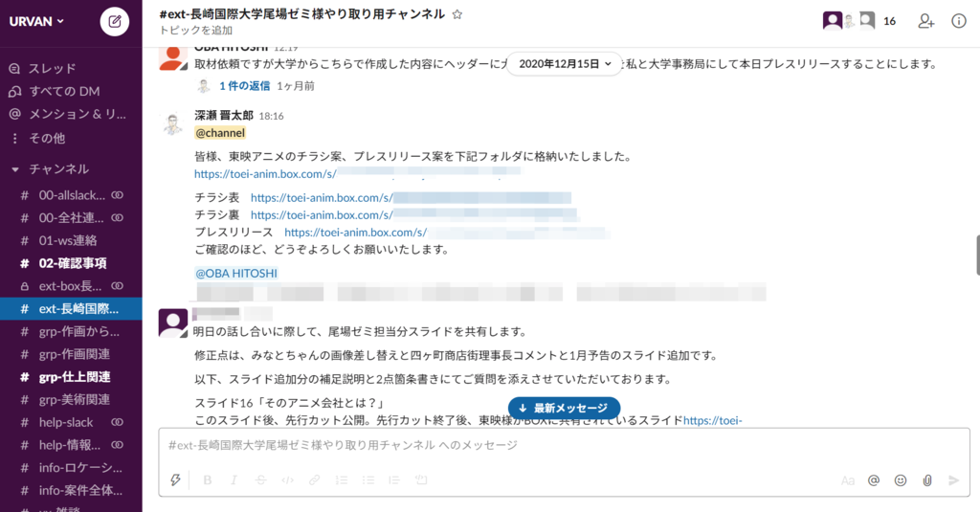Open channel 00-allslack

[71, 195]
